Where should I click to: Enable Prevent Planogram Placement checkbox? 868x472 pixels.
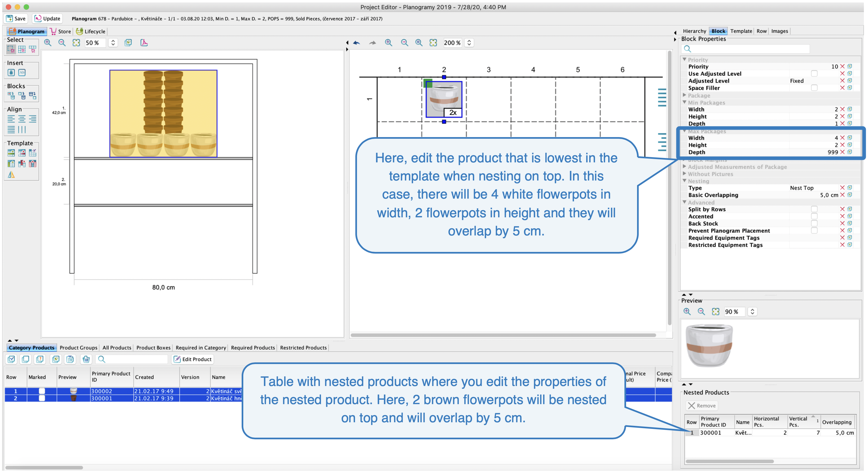(x=814, y=231)
